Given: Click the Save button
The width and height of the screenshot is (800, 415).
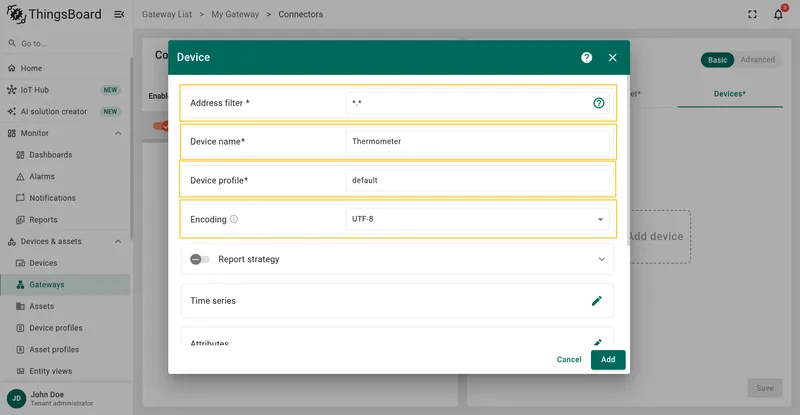Looking at the screenshot, I should pos(765,388).
